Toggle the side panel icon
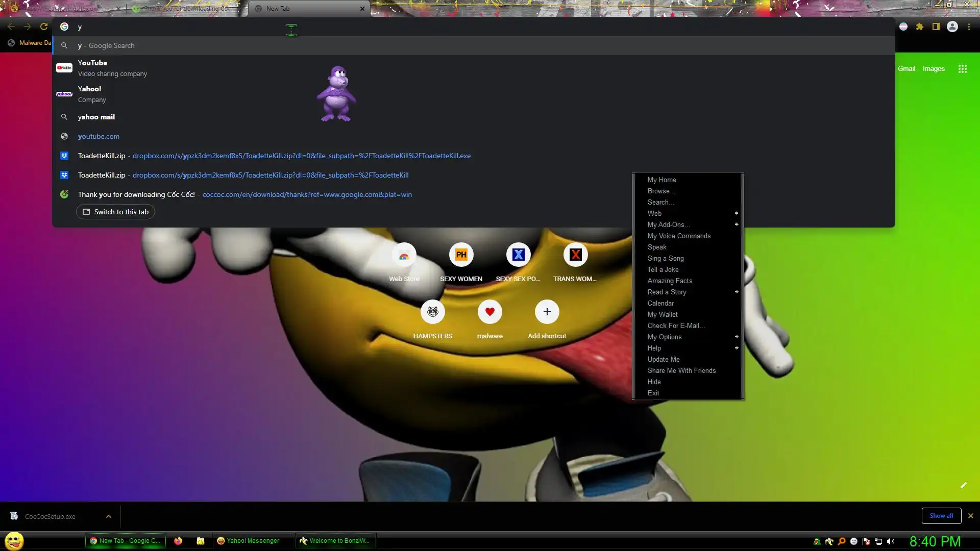This screenshot has height=551, width=980. [x=936, y=27]
